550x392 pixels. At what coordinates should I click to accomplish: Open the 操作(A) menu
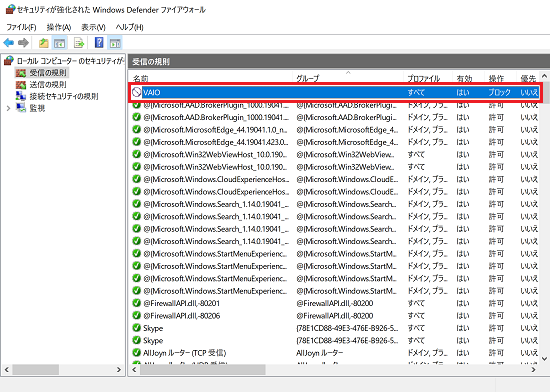[x=59, y=27]
